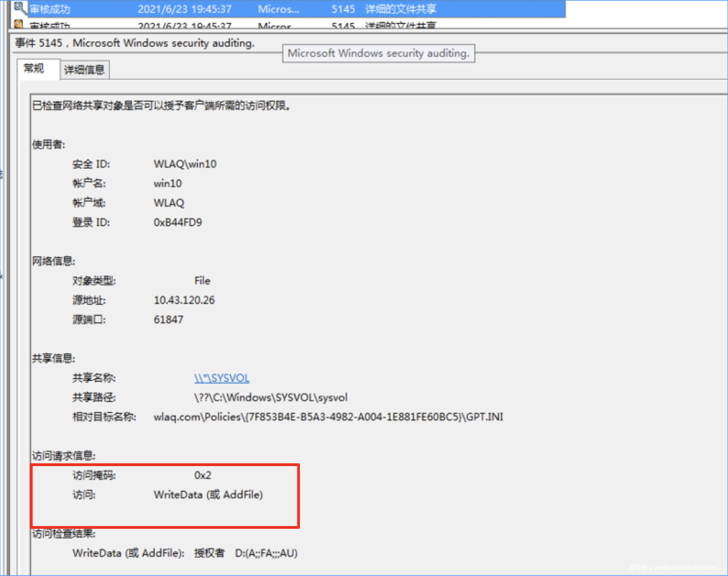Click the share path \??\C:\Windows\SYSVOL\sysvol
728x576 pixels.
271,398
